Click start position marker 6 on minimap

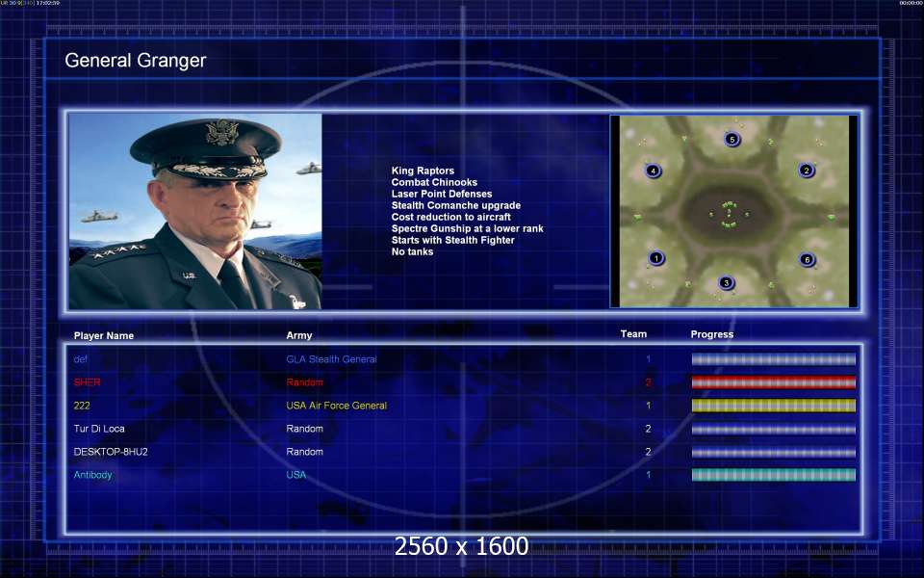(x=808, y=259)
